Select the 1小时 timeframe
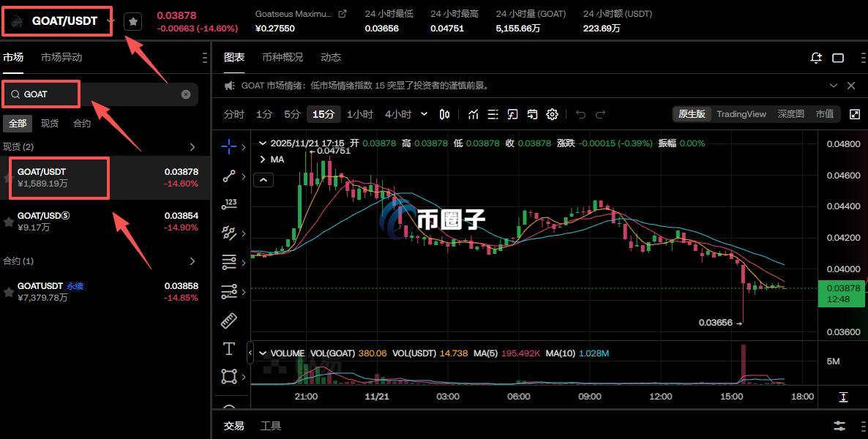The image size is (868, 439). tap(359, 114)
